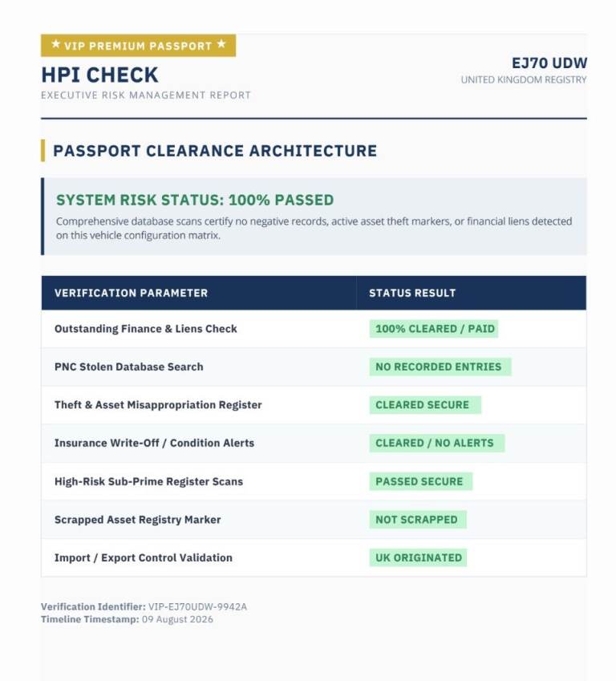Click the CLEARED SECURE status tag
The width and height of the screenshot is (616, 681).
(425, 405)
